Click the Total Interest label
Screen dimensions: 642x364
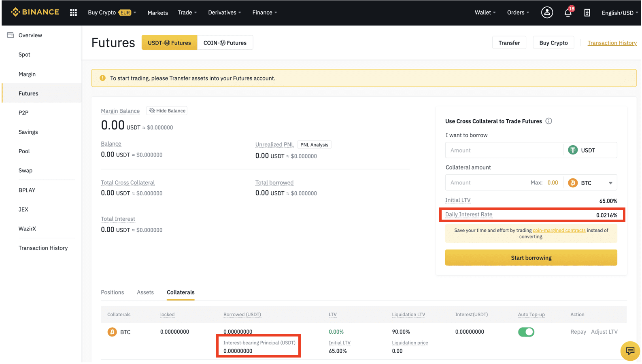pyautogui.click(x=118, y=219)
